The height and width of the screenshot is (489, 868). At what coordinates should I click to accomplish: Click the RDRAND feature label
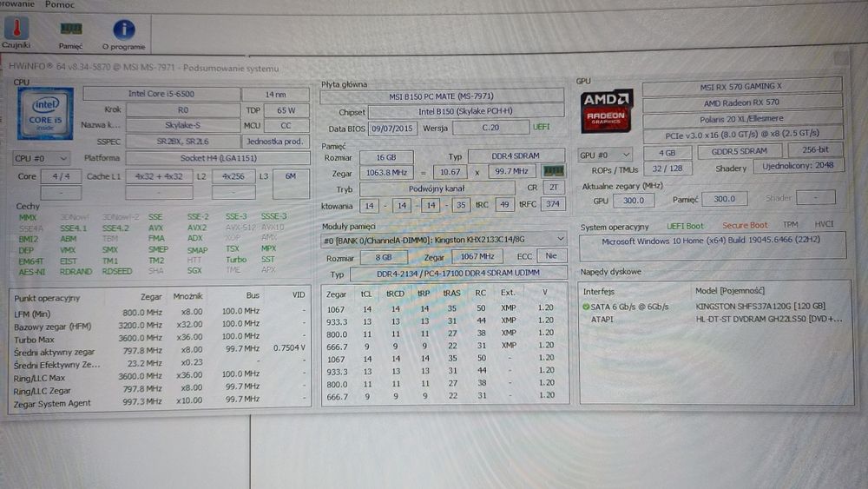[76, 271]
